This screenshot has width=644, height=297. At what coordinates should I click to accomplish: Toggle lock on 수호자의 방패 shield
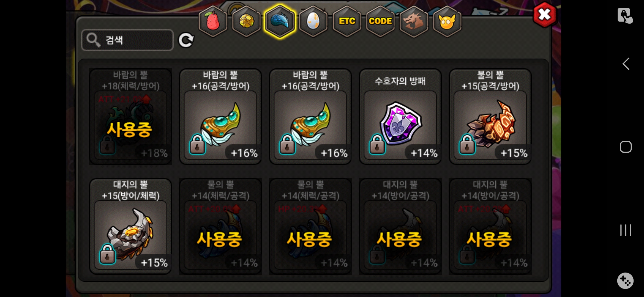pyautogui.click(x=377, y=144)
